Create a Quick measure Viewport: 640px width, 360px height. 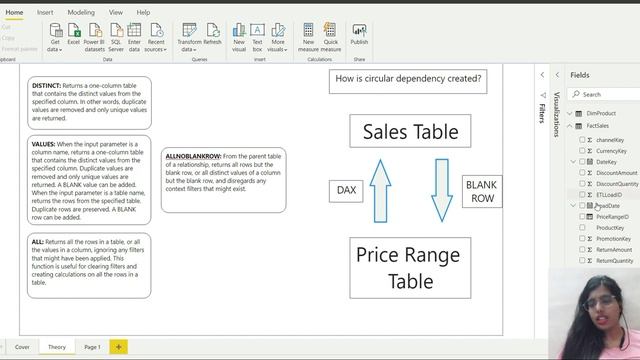(331, 38)
